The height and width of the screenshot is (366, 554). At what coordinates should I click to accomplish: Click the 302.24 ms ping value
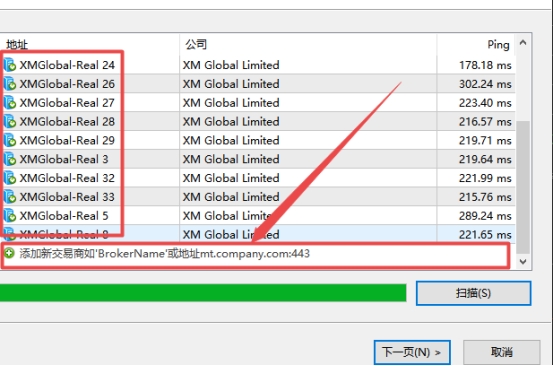[x=485, y=84]
